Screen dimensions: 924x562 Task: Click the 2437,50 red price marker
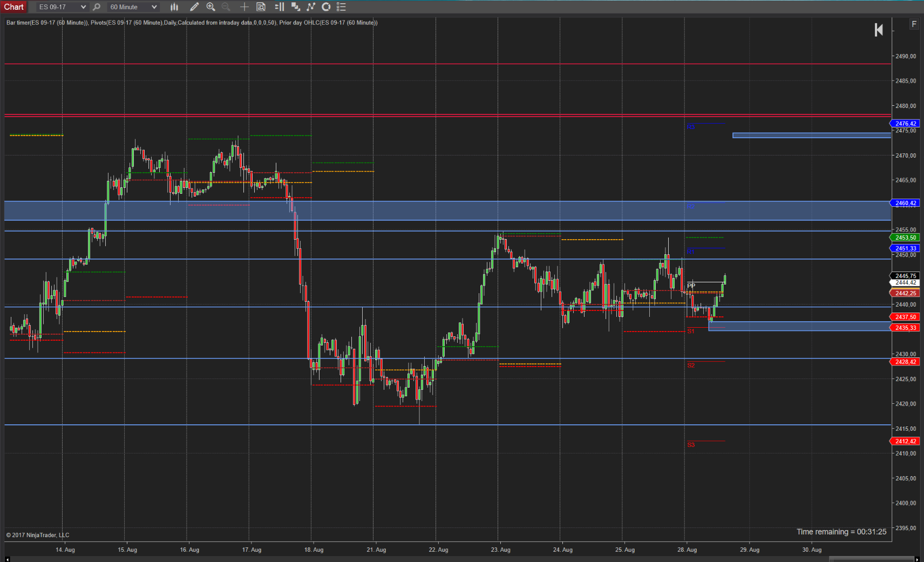905,317
